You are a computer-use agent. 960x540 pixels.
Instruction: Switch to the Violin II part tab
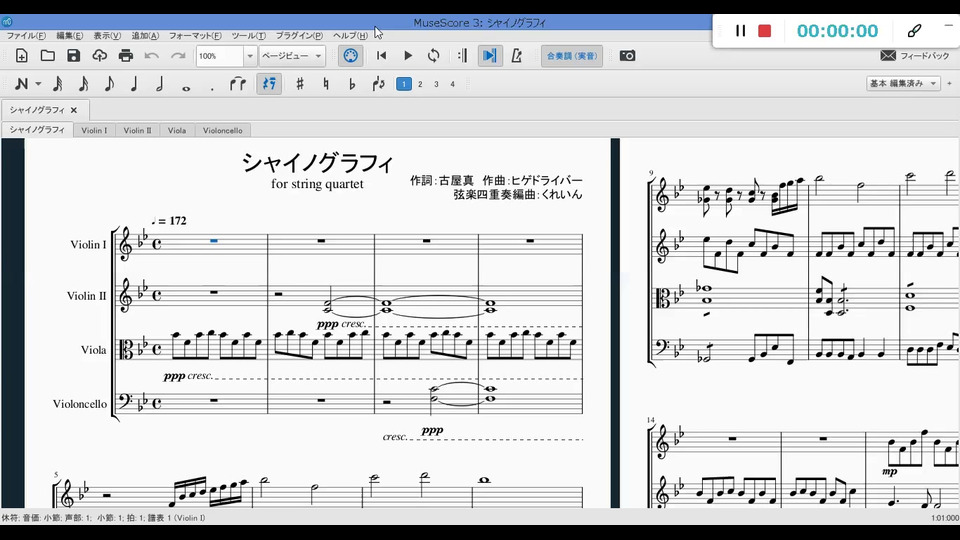[x=137, y=130]
